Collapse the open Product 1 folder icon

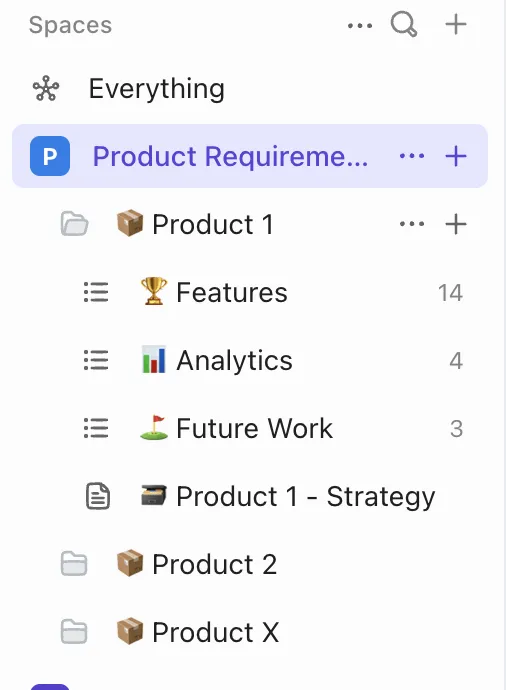(x=74, y=224)
